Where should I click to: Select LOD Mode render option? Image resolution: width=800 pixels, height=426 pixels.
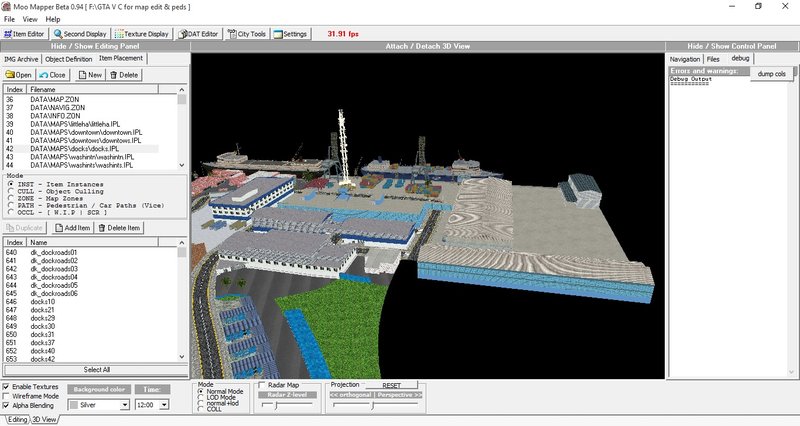click(x=201, y=397)
